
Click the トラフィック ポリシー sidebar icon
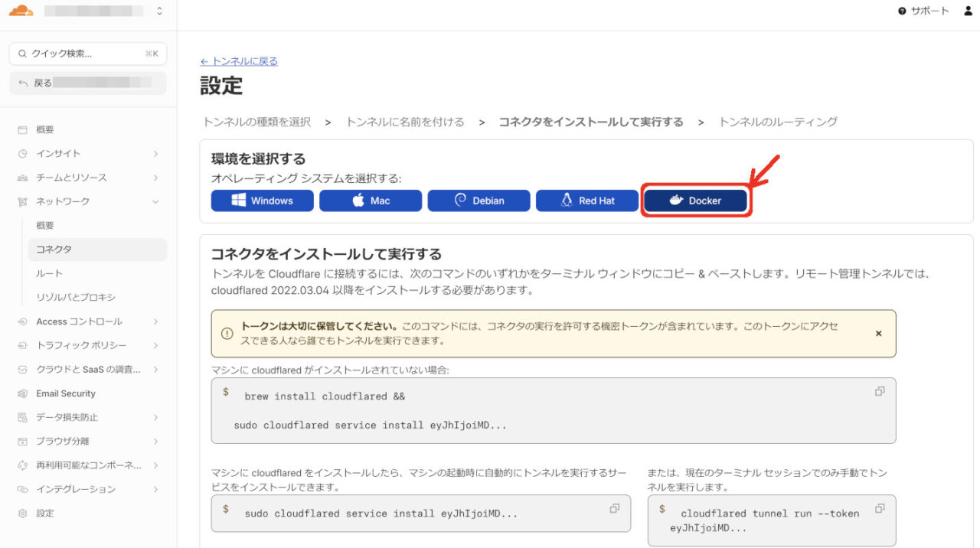click(22, 345)
